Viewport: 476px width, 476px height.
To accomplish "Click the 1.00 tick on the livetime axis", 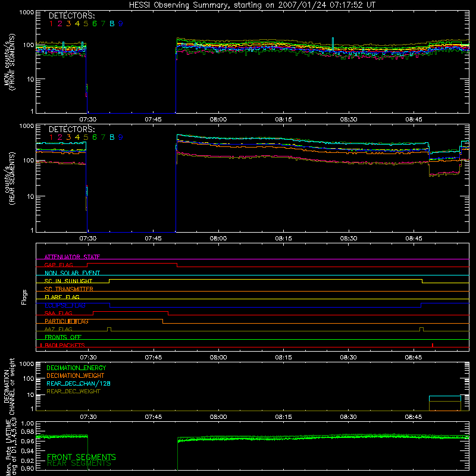I will tap(27, 423).
